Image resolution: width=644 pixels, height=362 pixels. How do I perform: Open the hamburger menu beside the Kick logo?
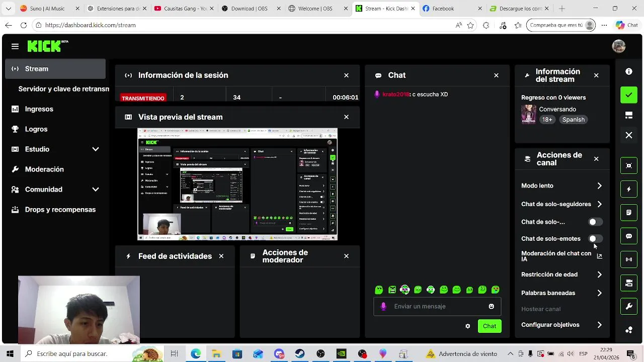pos(15,46)
